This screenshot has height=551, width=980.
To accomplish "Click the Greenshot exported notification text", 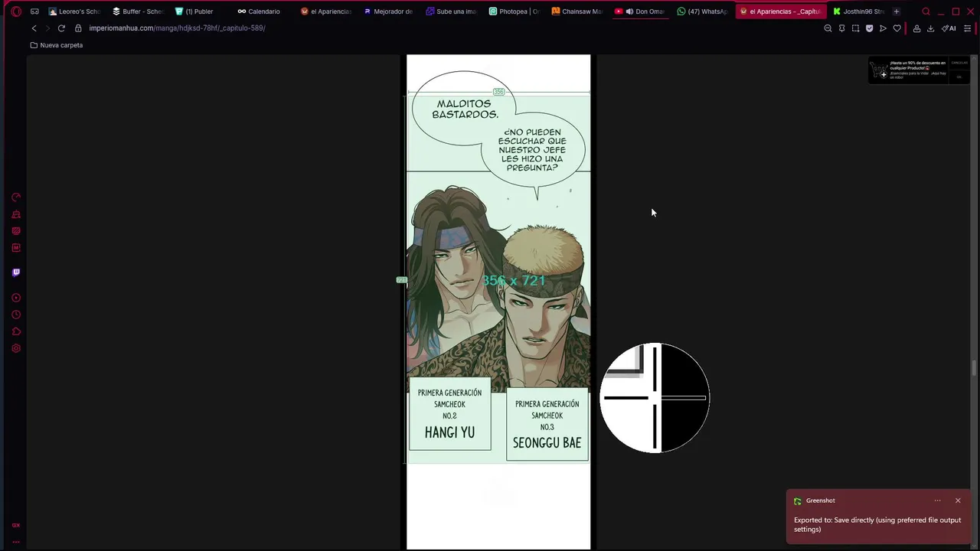I will coord(877,525).
